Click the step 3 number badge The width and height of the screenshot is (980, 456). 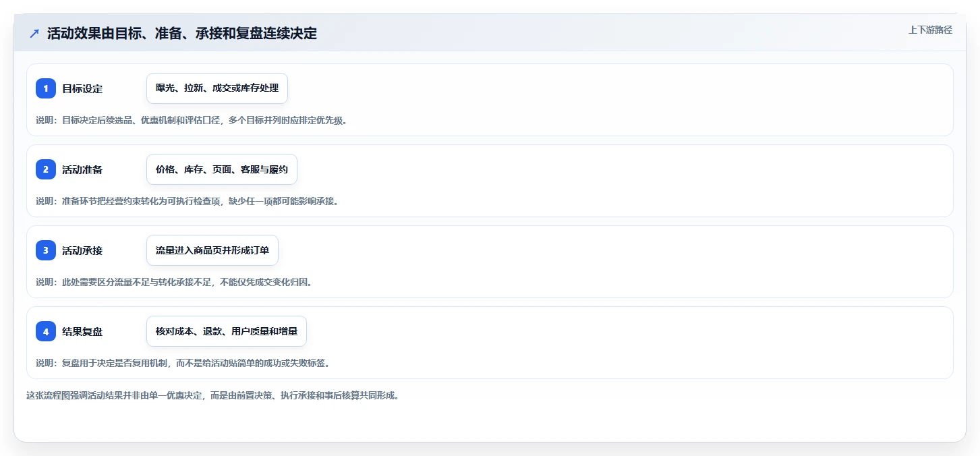pyautogui.click(x=46, y=250)
